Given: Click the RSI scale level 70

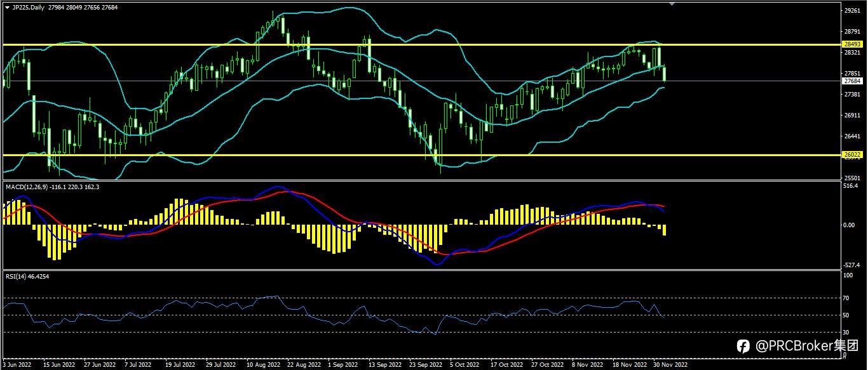Looking at the screenshot, I should pyautogui.click(x=848, y=298).
